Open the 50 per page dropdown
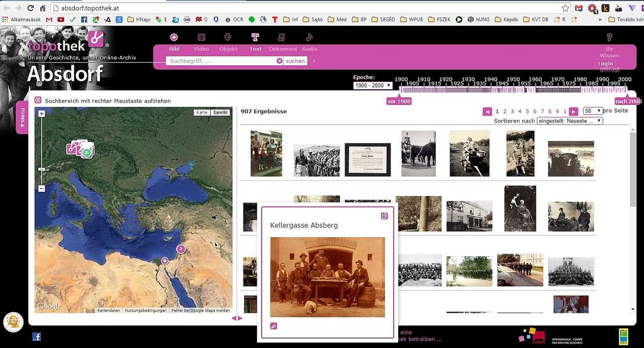Viewport: 644px width, 348px height. pyautogui.click(x=592, y=111)
